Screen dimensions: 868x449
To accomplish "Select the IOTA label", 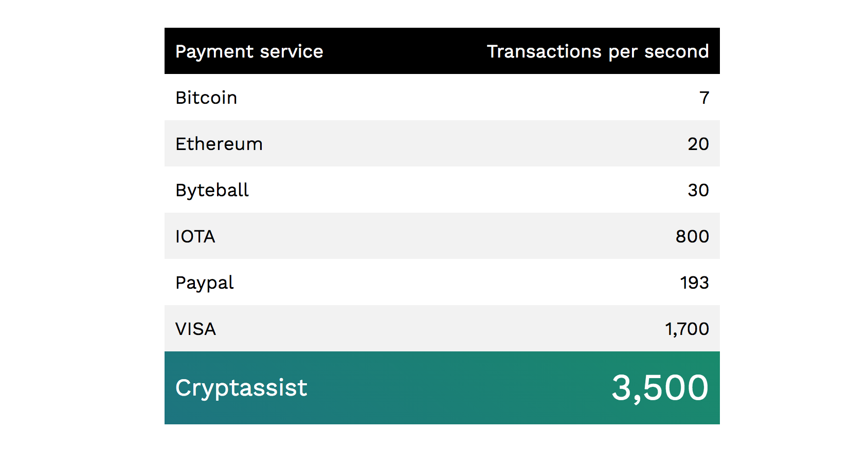I will pyautogui.click(x=195, y=236).
